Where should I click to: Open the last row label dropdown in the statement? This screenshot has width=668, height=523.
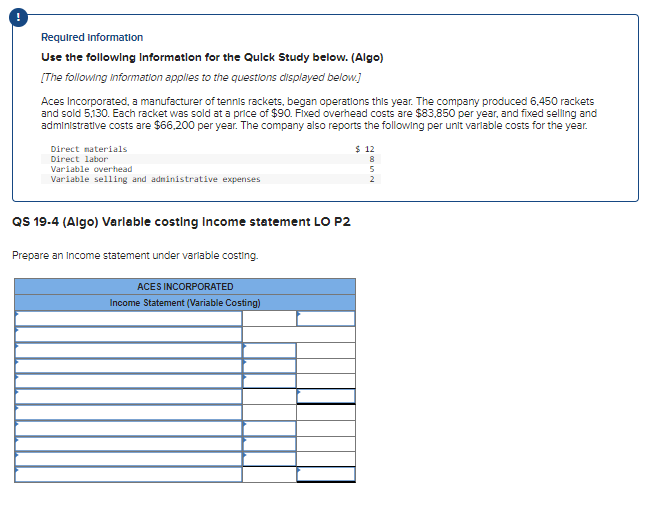coord(129,474)
